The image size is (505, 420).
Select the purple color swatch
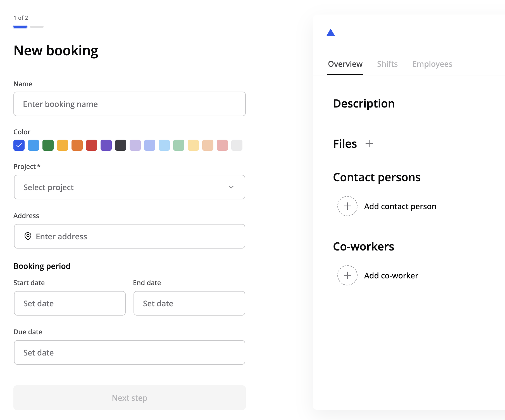click(106, 145)
